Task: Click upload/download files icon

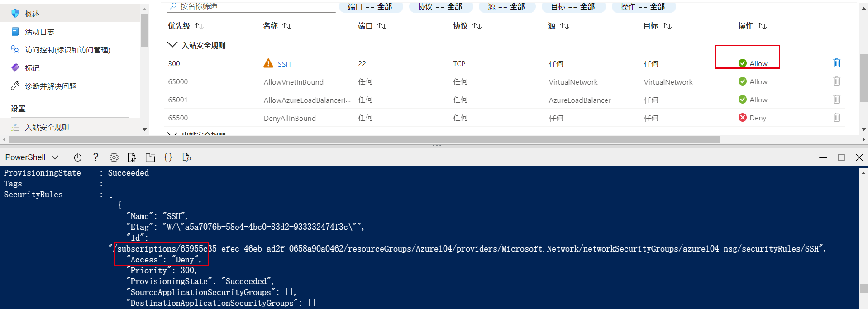Action: tap(132, 157)
